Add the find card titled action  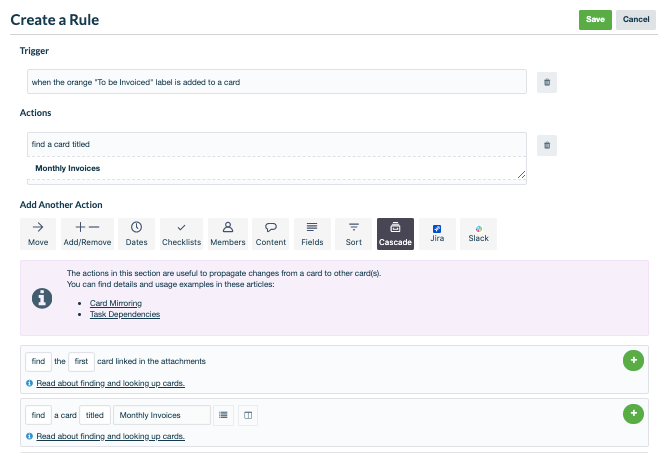tap(632, 414)
